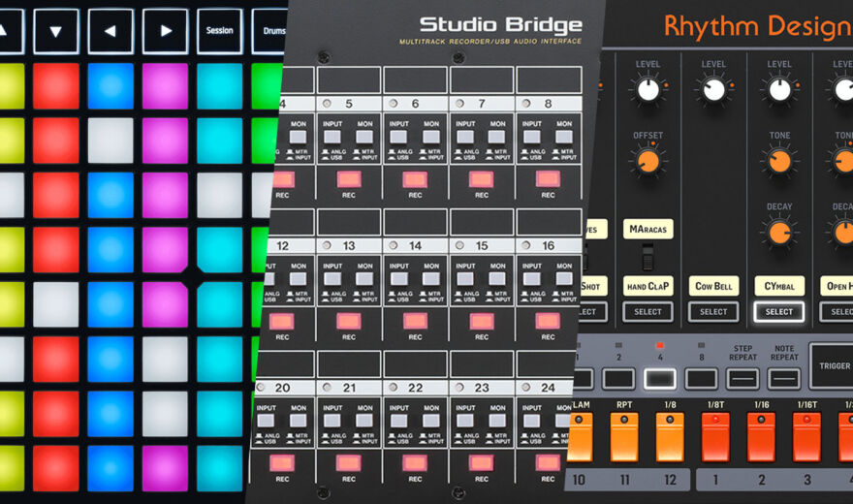Screen dimensions: 853x504
Task: Arm REC on Studio Bridge channel 7
Action: coord(482,179)
